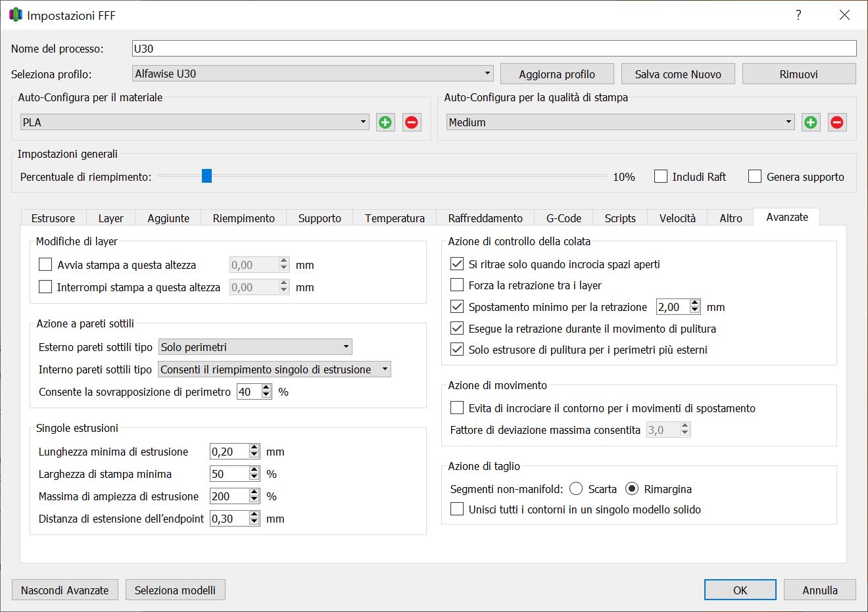This screenshot has height=612, width=868.
Task: Click the Annulla button
Action: (820, 590)
